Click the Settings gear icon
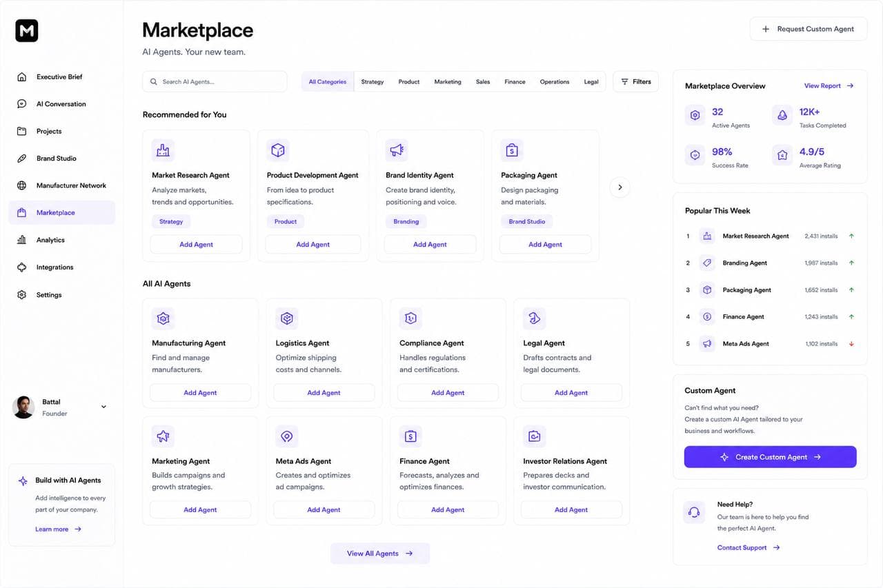This screenshot has width=883, height=588. coord(22,295)
